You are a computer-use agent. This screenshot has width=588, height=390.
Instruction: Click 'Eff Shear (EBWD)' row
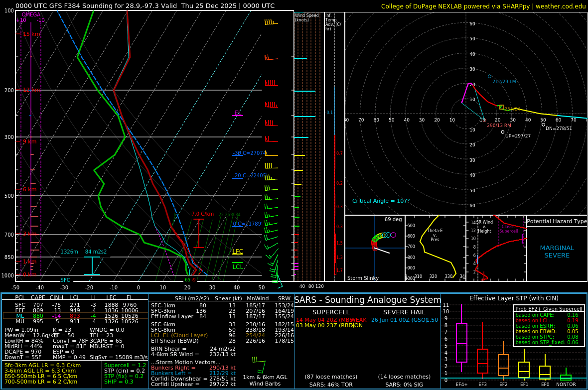pyautogui.click(x=222, y=341)
